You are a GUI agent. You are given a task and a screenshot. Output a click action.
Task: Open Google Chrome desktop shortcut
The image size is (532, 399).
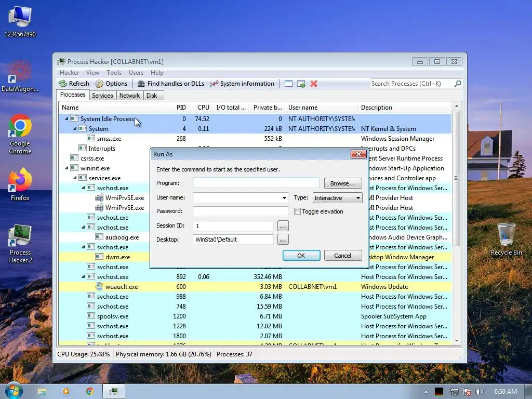tap(20, 135)
